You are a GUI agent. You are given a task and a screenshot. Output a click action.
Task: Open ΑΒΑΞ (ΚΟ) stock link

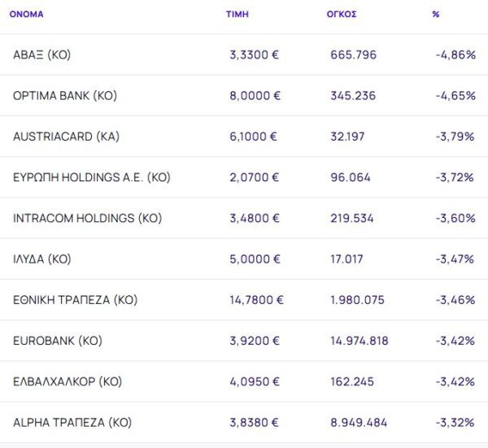(42, 55)
